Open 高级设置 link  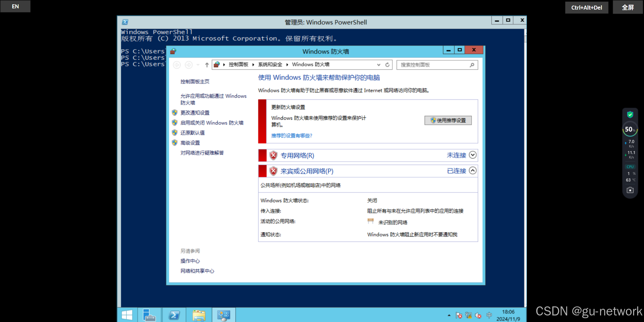[x=190, y=143]
